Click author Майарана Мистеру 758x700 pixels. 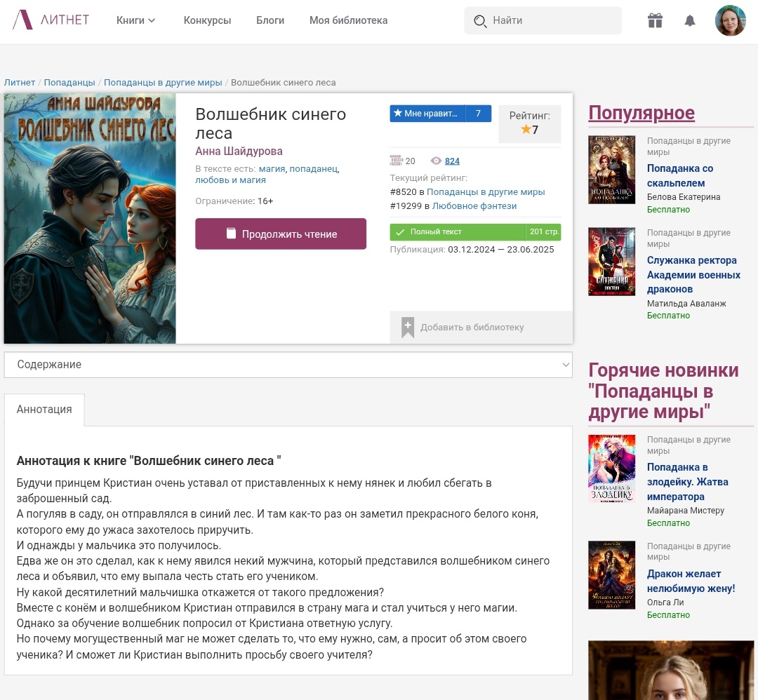point(686,511)
